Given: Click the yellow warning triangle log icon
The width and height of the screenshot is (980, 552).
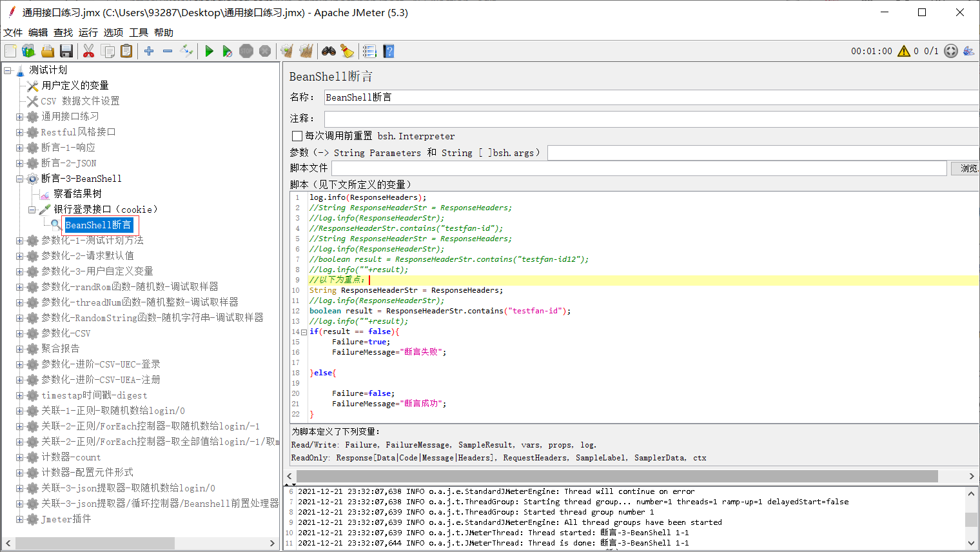Looking at the screenshot, I should [x=904, y=51].
